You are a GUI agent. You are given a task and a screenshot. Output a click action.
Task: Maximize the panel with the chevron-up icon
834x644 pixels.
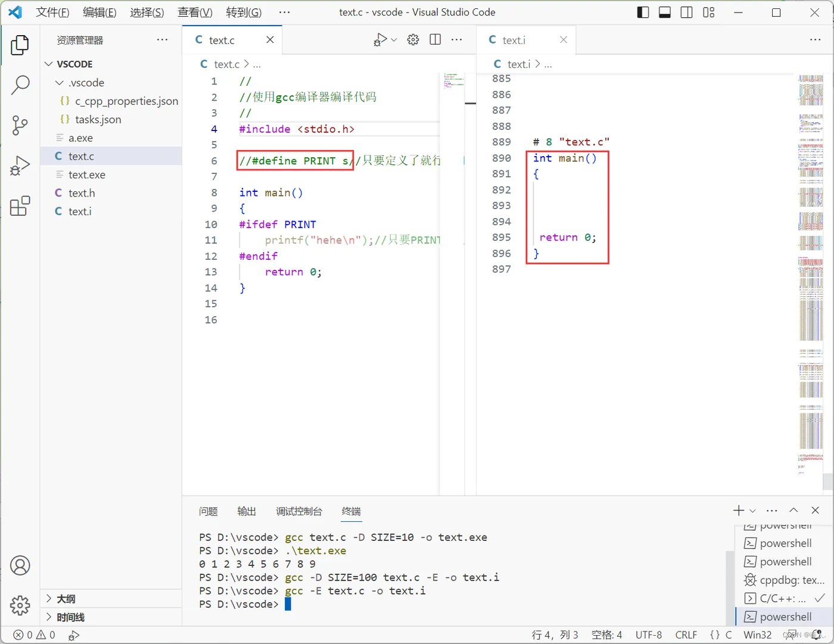coord(793,511)
